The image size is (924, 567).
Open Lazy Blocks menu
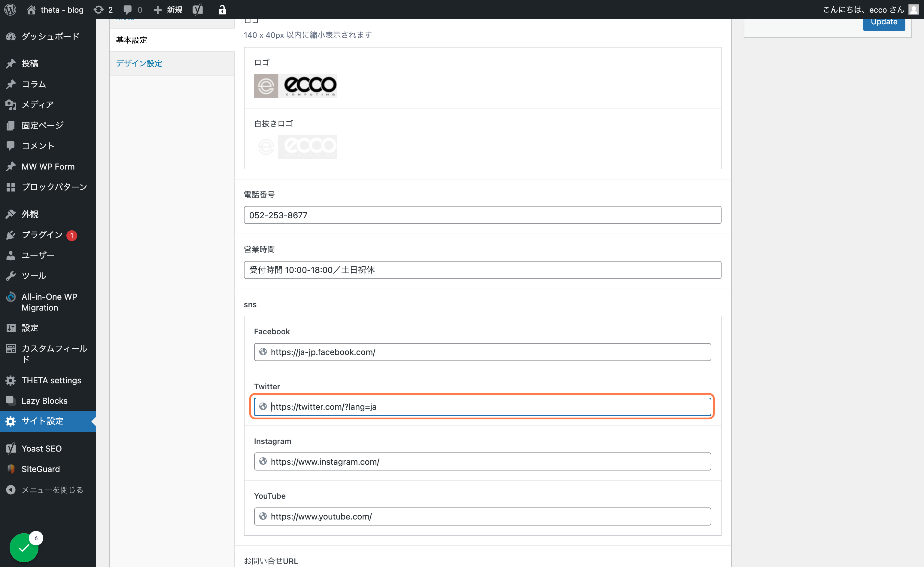pos(48,401)
